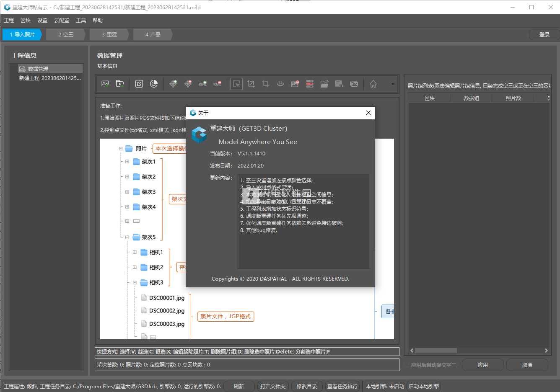Click the scrollbar right arrow in photo list
This screenshot has width=560, height=392.
click(546, 351)
